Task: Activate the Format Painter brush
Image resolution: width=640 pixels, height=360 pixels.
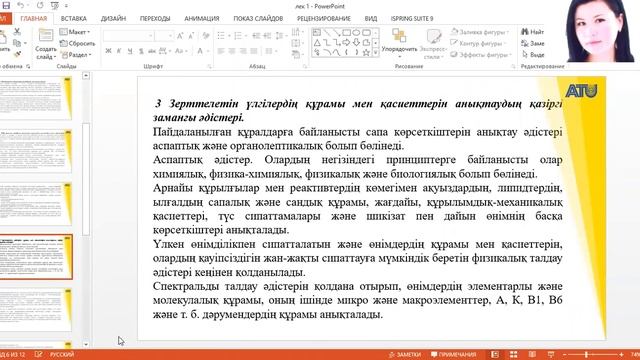Action: pyautogui.click(x=17, y=54)
